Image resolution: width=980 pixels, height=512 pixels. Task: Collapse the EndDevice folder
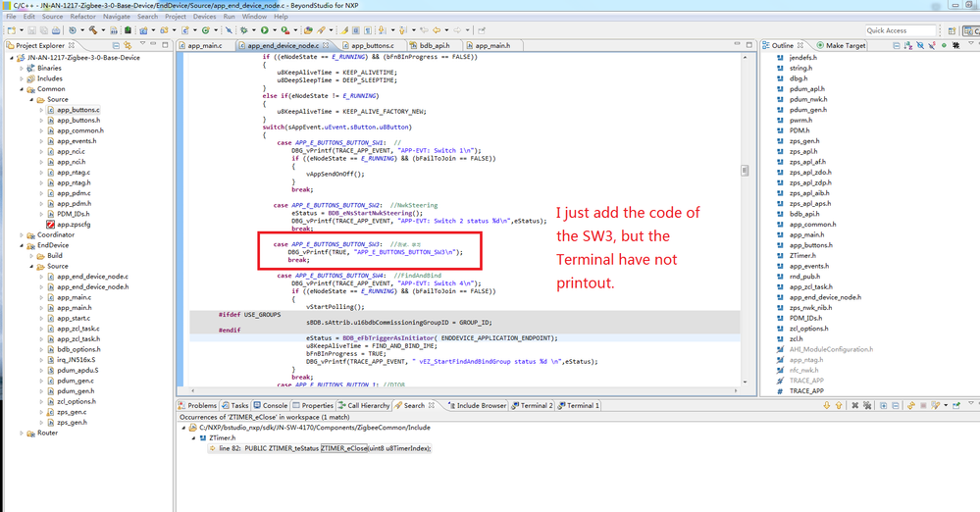tap(22, 245)
